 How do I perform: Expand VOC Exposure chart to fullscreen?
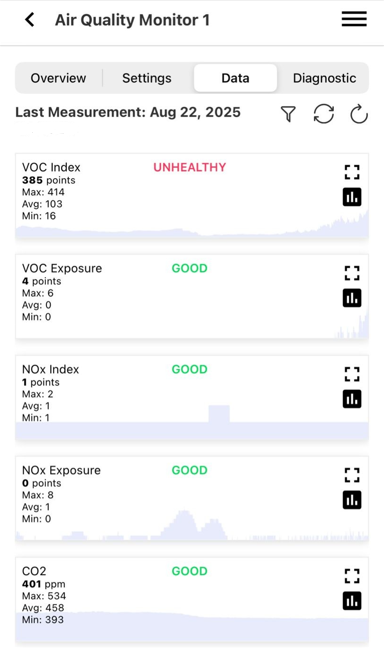coord(352,273)
